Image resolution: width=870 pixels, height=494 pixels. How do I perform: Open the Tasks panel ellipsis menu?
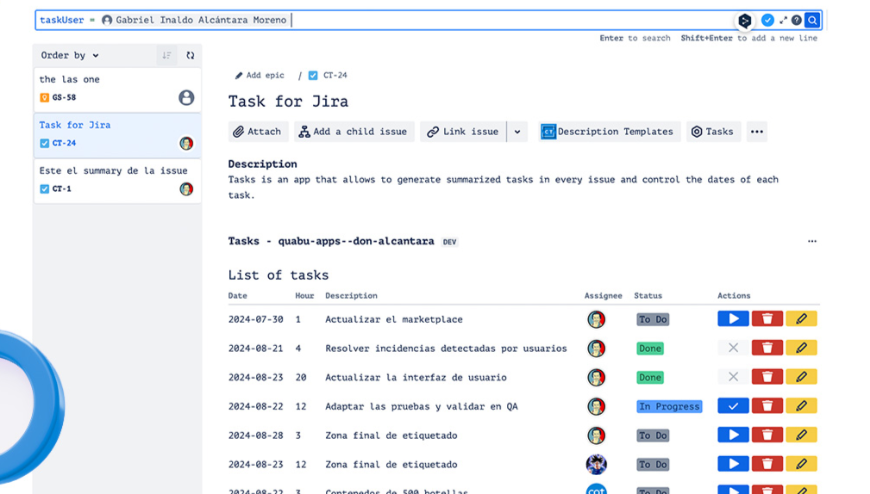(812, 241)
